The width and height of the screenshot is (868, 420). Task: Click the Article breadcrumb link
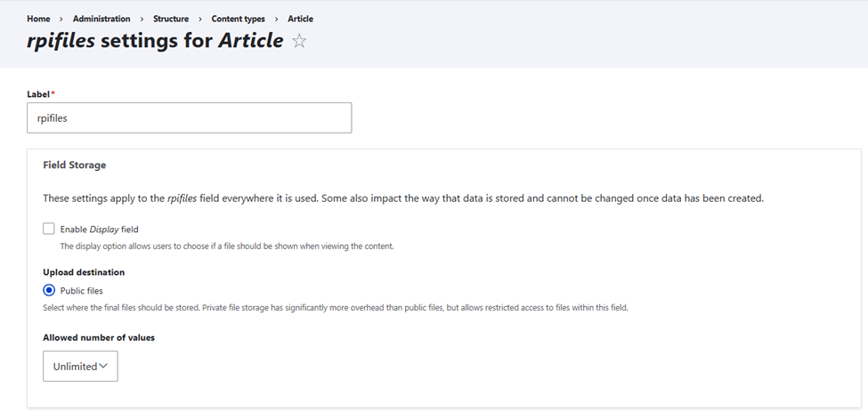(x=300, y=19)
